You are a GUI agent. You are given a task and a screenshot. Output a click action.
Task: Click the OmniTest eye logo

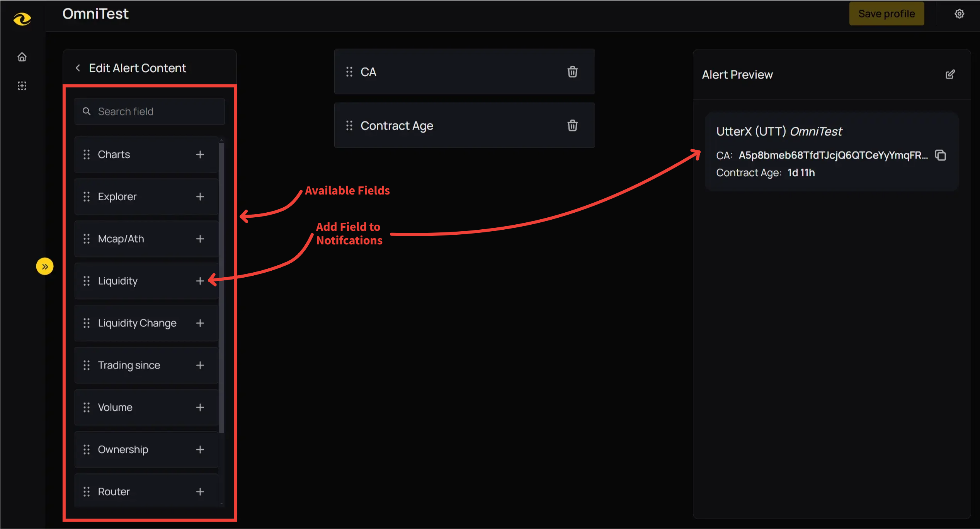[x=22, y=19]
